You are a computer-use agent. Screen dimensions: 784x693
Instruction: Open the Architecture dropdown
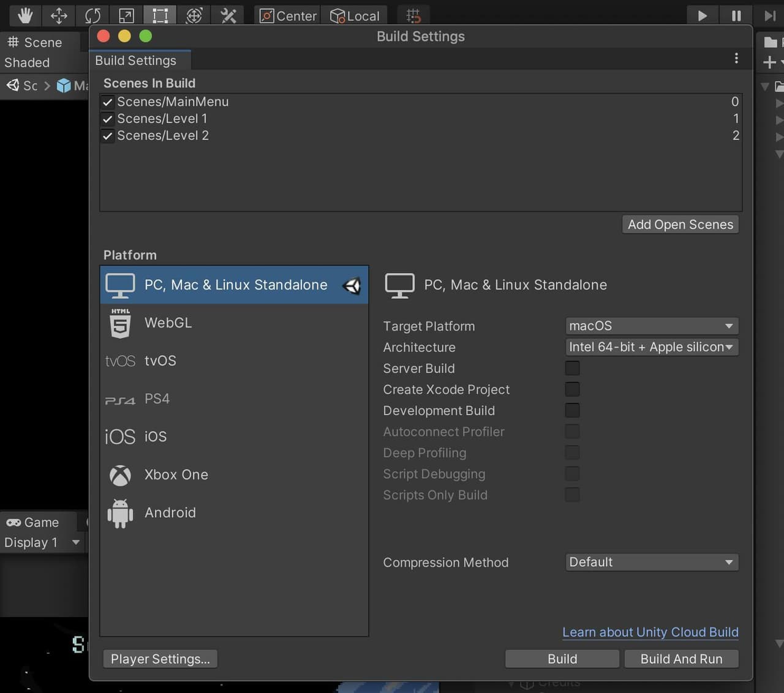tap(652, 347)
